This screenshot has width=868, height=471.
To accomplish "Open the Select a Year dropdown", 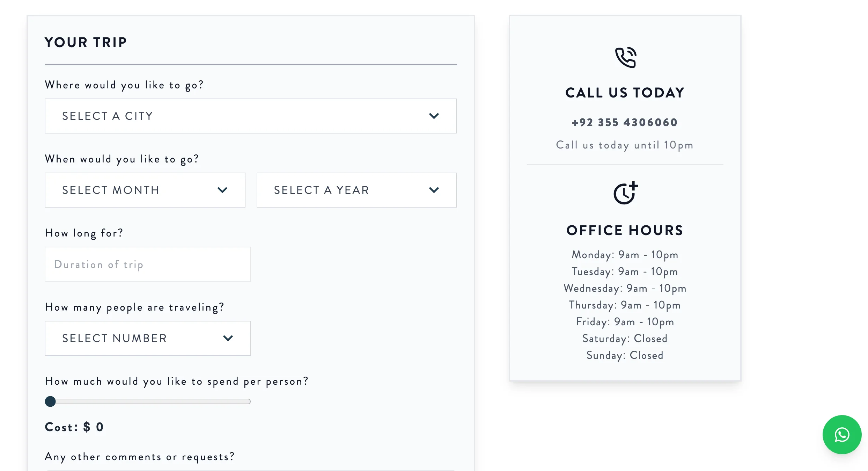I will point(356,190).
